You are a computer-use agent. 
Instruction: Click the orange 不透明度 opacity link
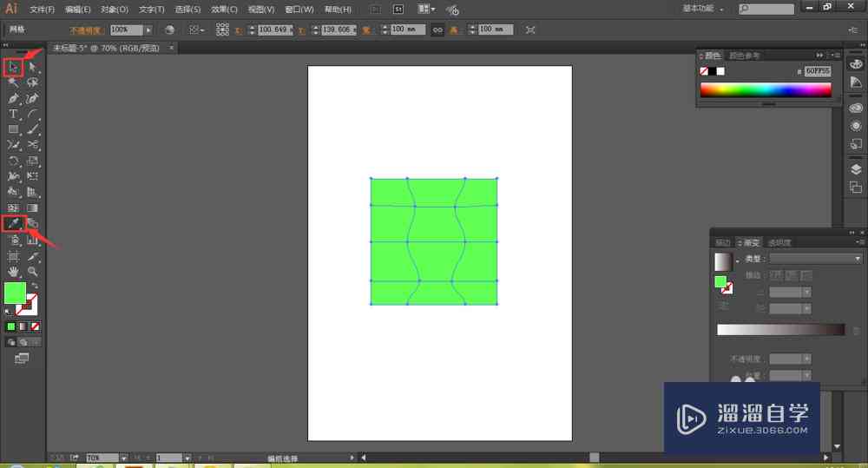pos(85,30)
